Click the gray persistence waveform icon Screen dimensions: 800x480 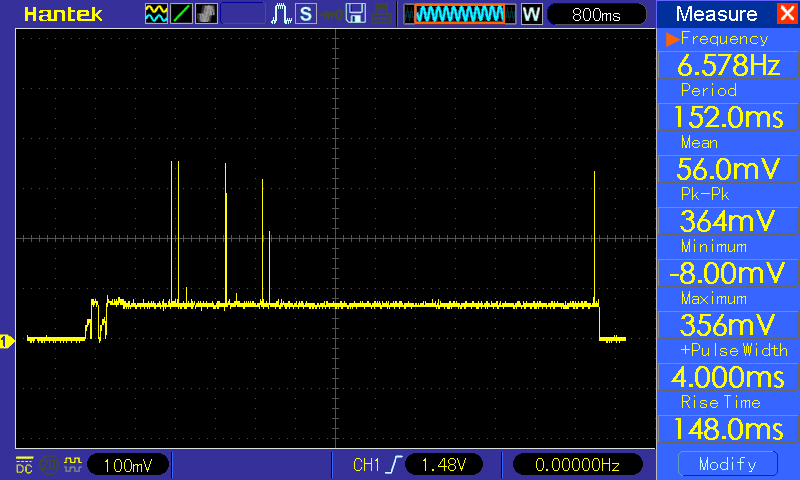[206, 14]
